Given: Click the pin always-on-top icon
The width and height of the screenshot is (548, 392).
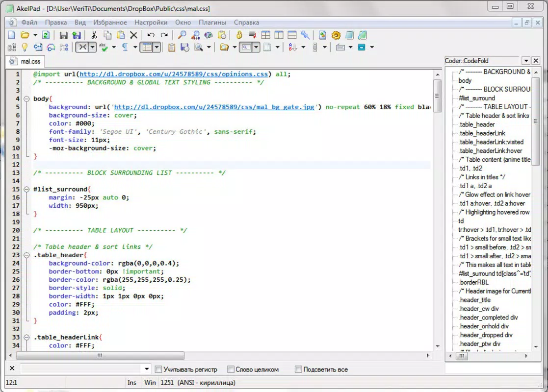Looking at the screenshot, I should (x=305, y=35).
